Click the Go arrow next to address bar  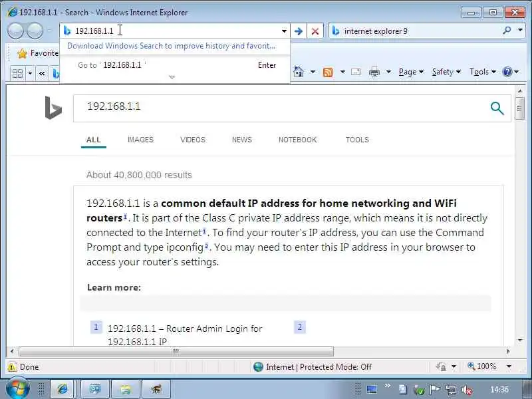299,31
